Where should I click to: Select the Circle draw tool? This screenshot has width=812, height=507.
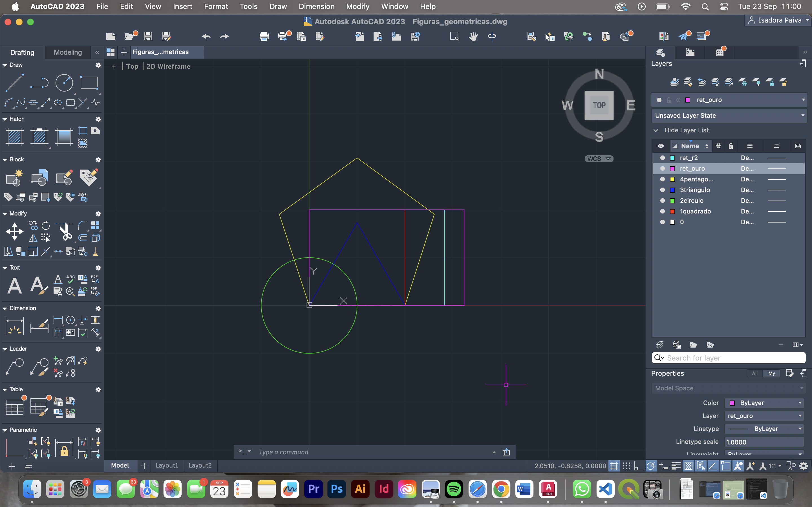(x=64, y=83)
